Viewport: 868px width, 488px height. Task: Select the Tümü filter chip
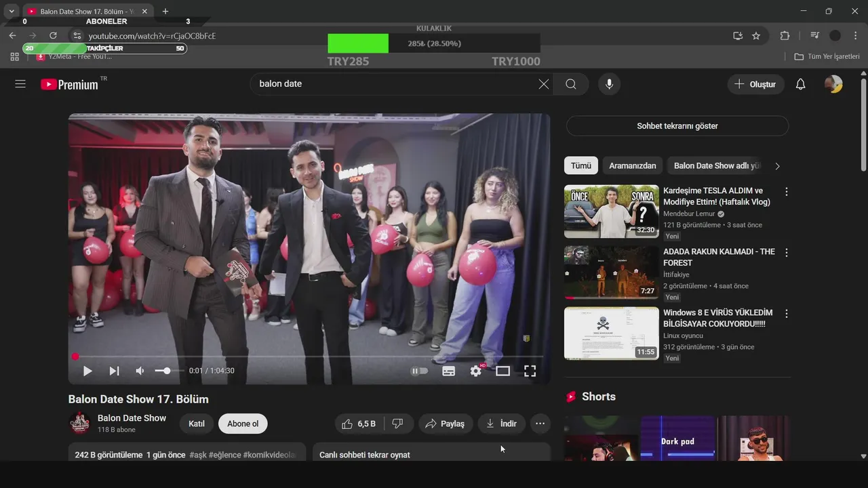coord(580,165)
